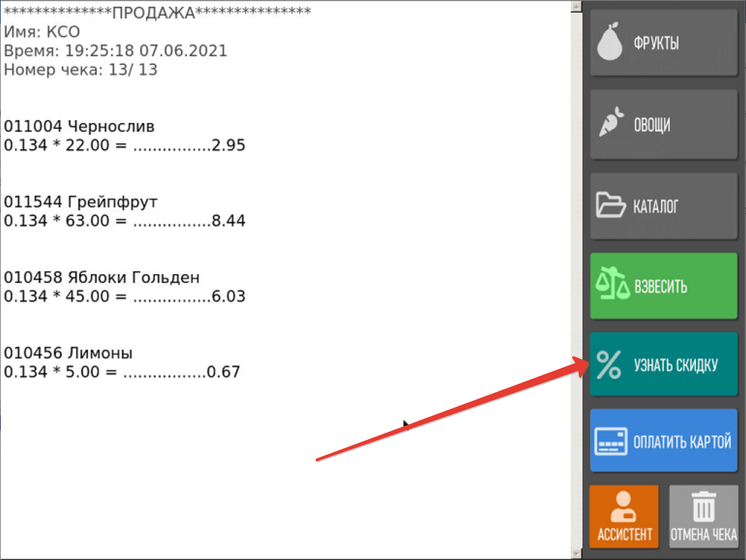Select the Чернослив item line
This screenshot has height=560, width=746.
pyautogui.click(x=80, y=126)
